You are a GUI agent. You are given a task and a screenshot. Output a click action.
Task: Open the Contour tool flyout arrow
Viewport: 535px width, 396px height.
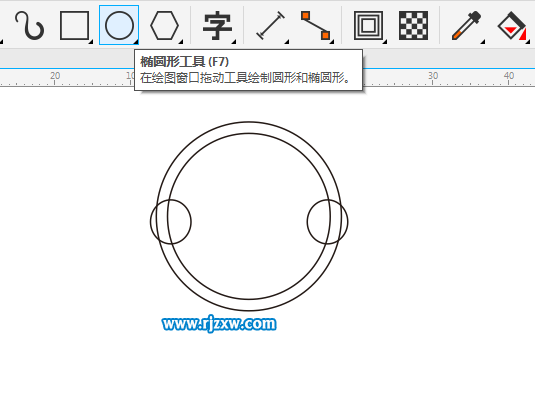(385, 42)
